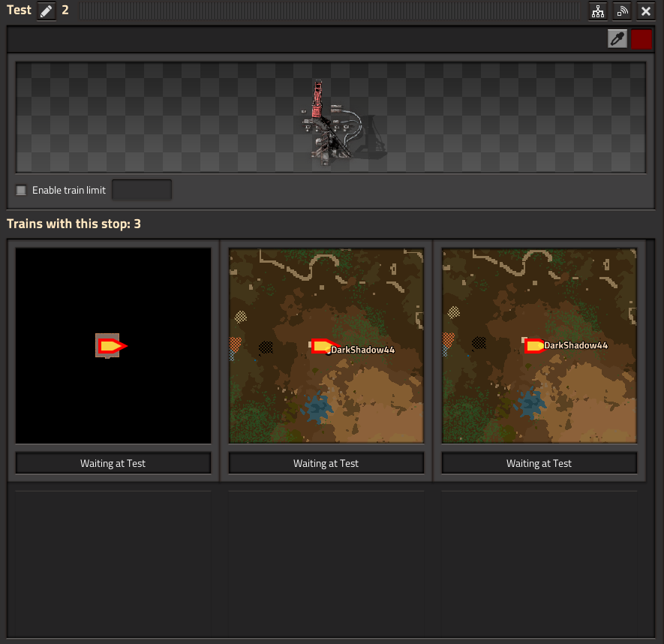
Task: Click the DarkShadow44 label in middle minimap
Action: coord(363,350)
